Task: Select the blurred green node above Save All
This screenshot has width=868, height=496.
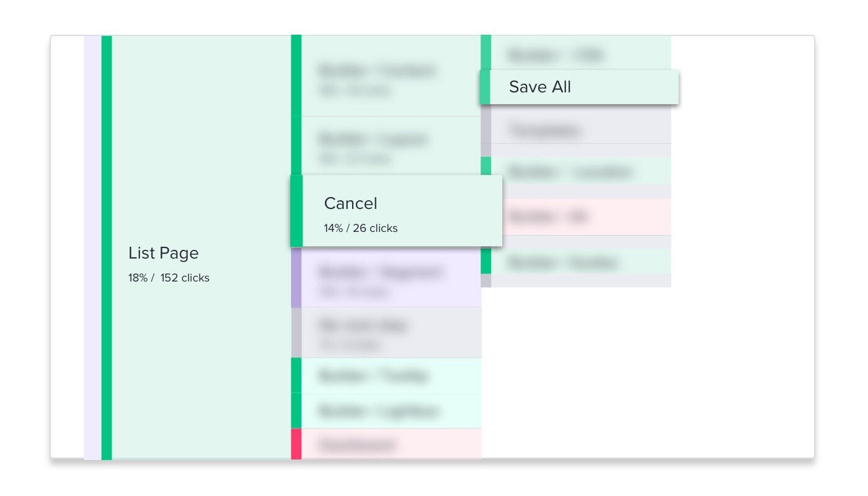Action: (576, 53)
